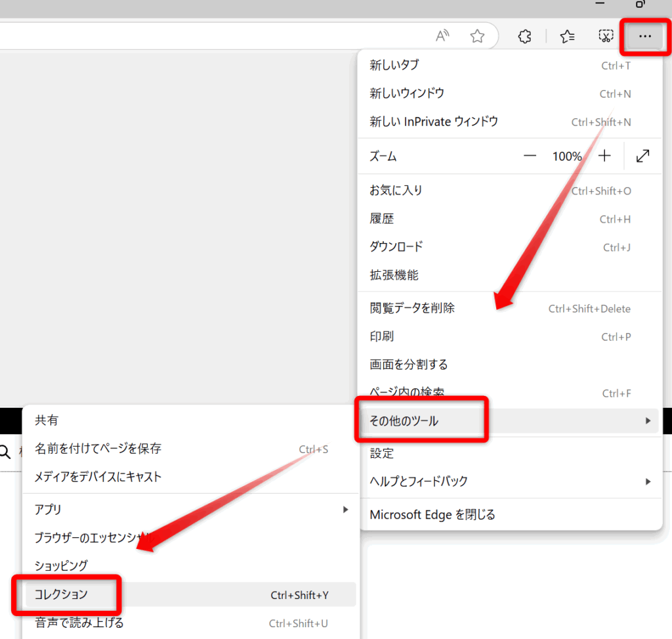672x639 pixels.
Task: Decrease zoom with the minus button
Action: pyautogui.click(x=530, y=156)
